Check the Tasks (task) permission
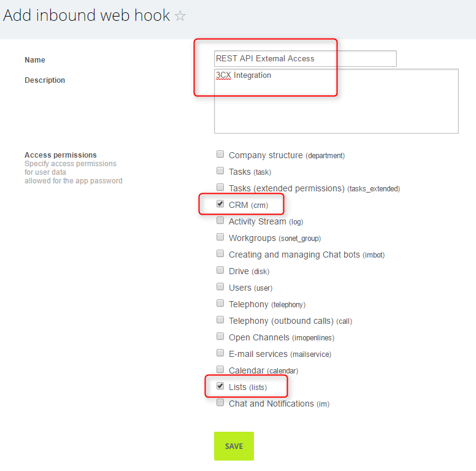The height and width of the screenshot is (471, 476). [220, 171]
